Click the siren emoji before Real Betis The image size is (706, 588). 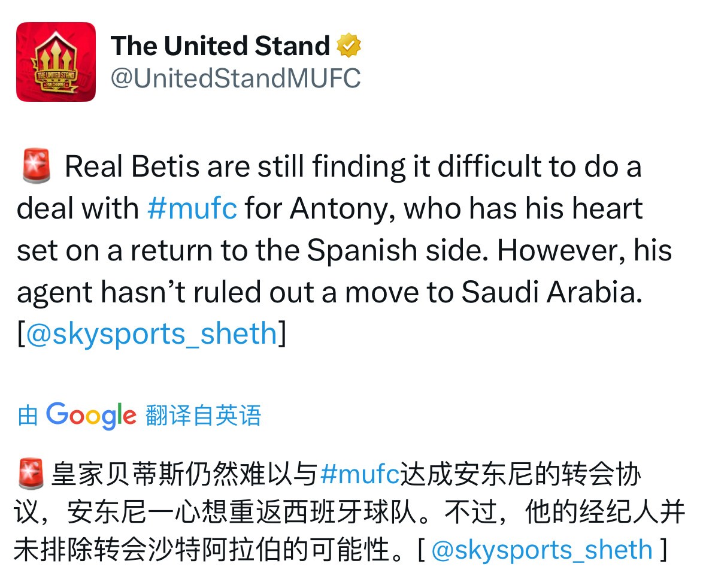tap(37, 166)
